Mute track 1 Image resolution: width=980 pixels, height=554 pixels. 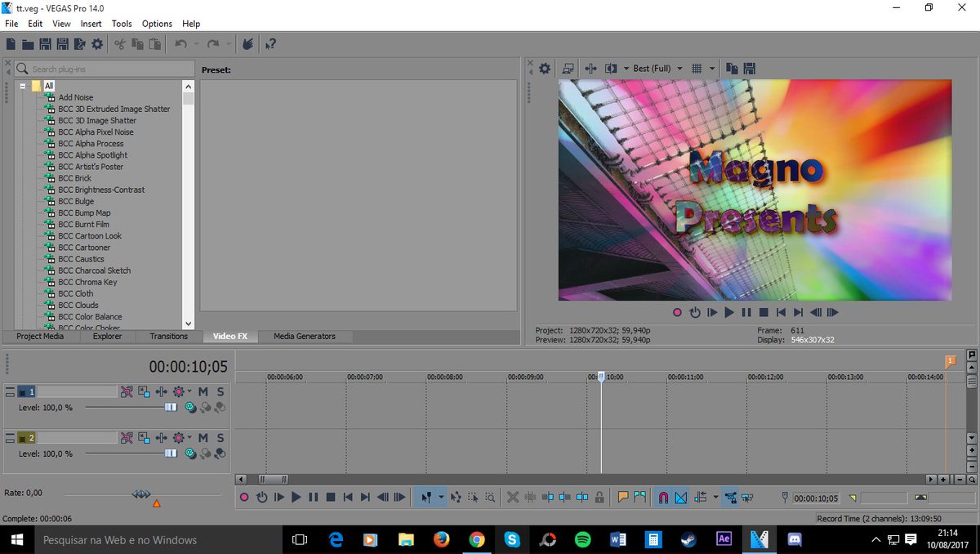coord(203,391)
